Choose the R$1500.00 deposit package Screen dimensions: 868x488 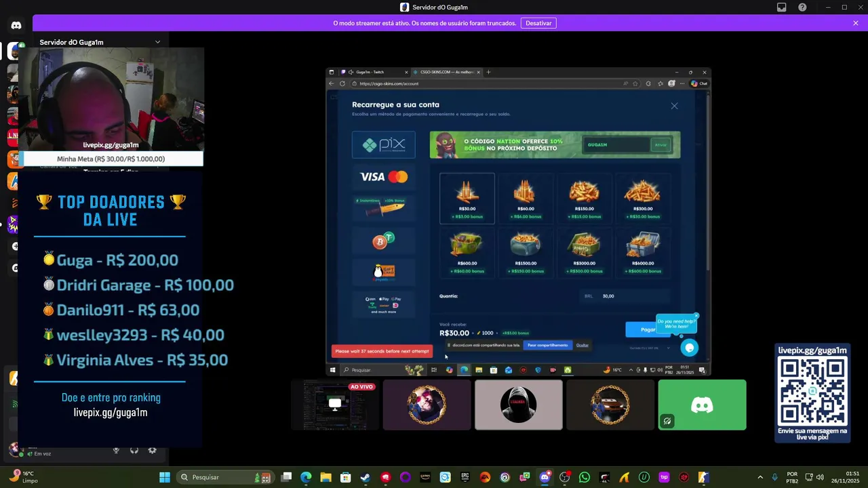click(525, 252)
